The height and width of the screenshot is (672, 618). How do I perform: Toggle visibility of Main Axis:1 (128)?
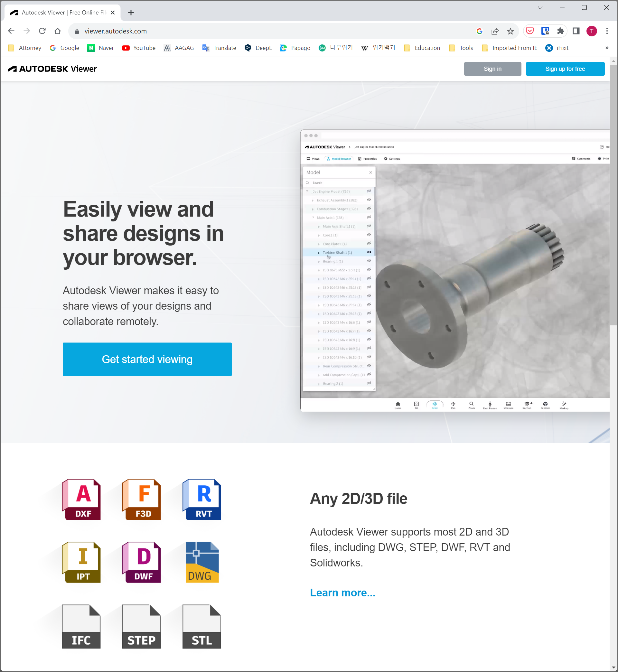(369, 217)
